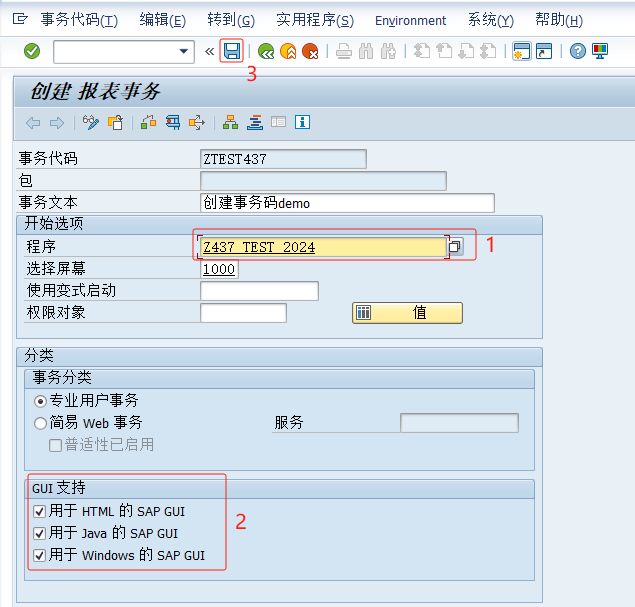Viewport: 635px width, 607px height.
Task: Toggle 用于 Java 的 SAP GUI checkbox
Action: click(39, 533)
